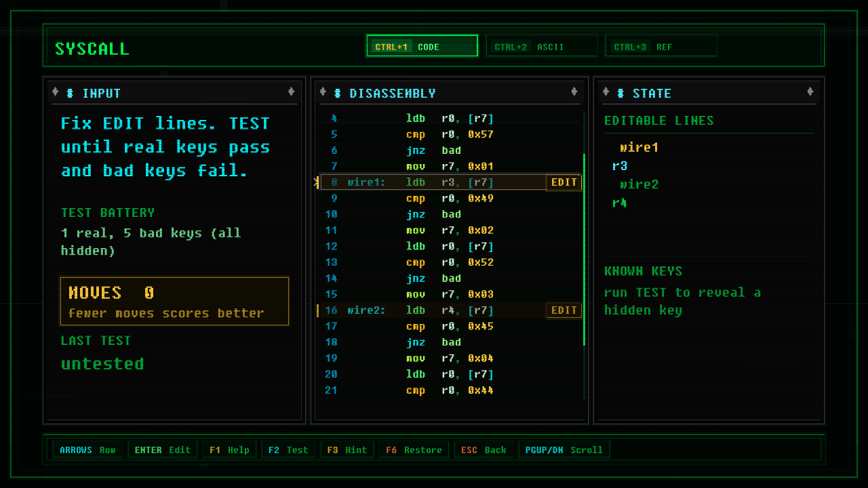Screen dimensions: 868x488
Task: Select line 6 jnz bad
Action: click(x=450, y=150)
